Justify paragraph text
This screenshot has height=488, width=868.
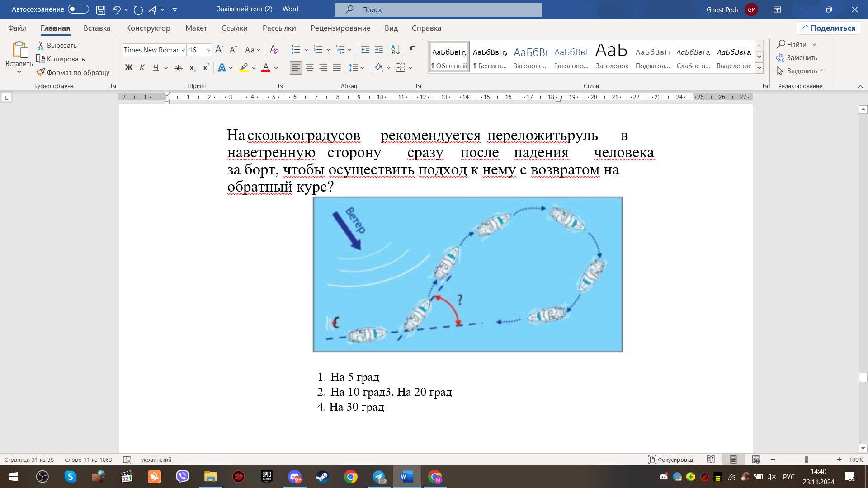pos(337,68)
